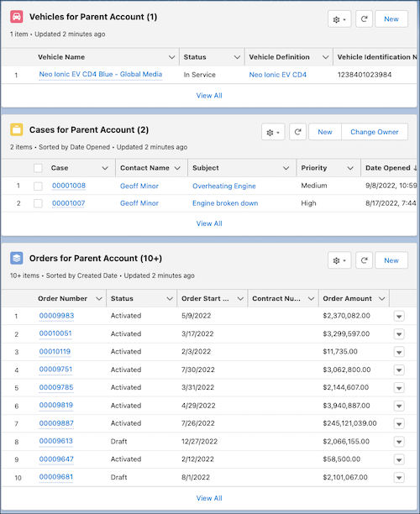Check the box for case 00001008
Image resolution: width=420 pixels, height=514 pixels.
click(x=38, y=186)
